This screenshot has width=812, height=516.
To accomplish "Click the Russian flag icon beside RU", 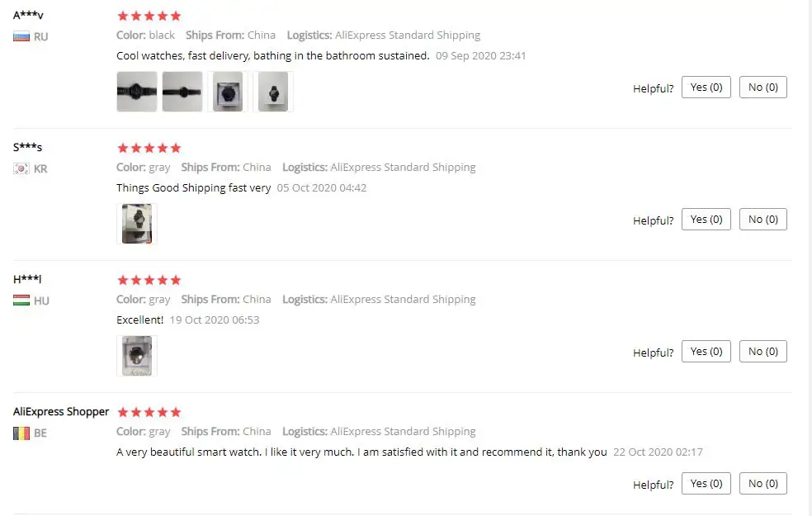I will pyautogui.click(x=21, y=37).
